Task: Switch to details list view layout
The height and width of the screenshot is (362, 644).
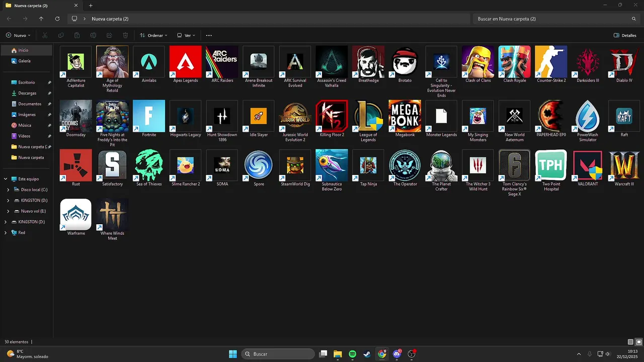Action: [630, 342]
